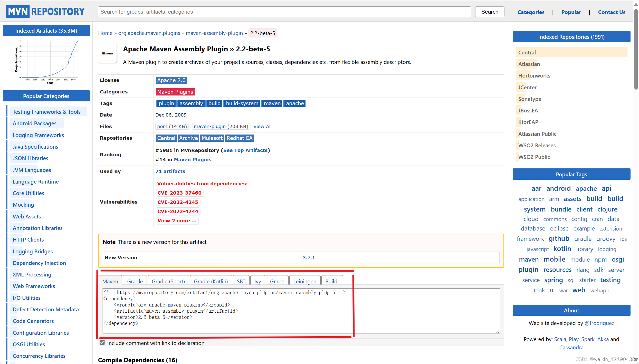Open Popular in top navigation

click(571, 12)
